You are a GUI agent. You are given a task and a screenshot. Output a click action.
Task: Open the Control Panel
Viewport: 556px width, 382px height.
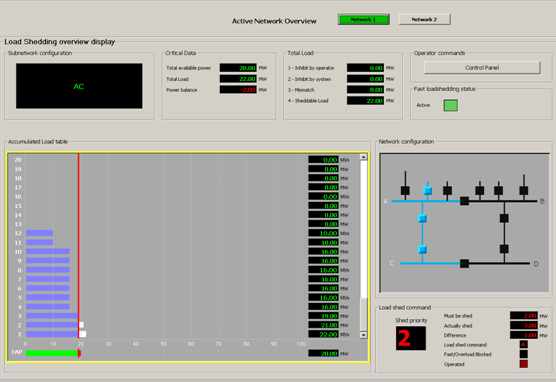[x=482, y=67]
